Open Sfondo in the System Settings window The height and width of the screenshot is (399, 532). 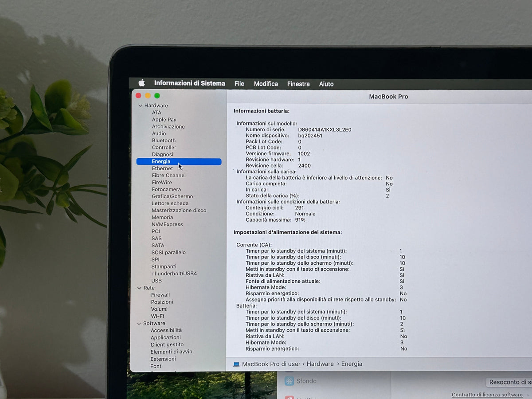click(307, 381)
